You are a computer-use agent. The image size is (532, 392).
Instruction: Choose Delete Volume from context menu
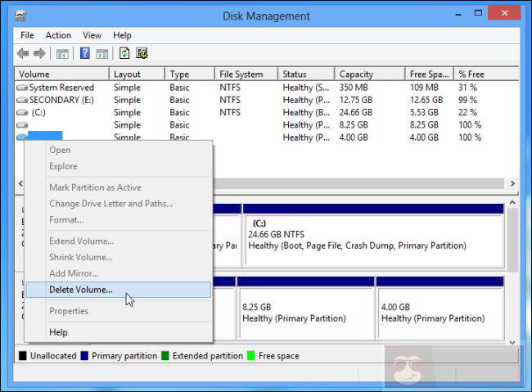[x=81, y=290]
